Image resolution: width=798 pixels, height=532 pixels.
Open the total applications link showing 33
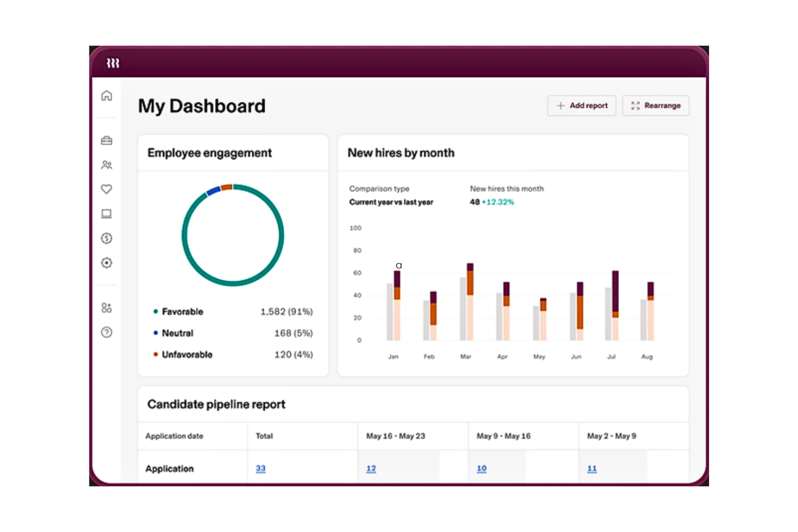[x=260, y=468]
